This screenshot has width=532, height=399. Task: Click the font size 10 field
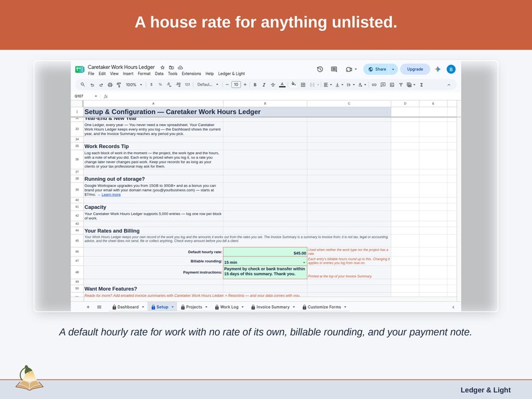tap(236, 85)
